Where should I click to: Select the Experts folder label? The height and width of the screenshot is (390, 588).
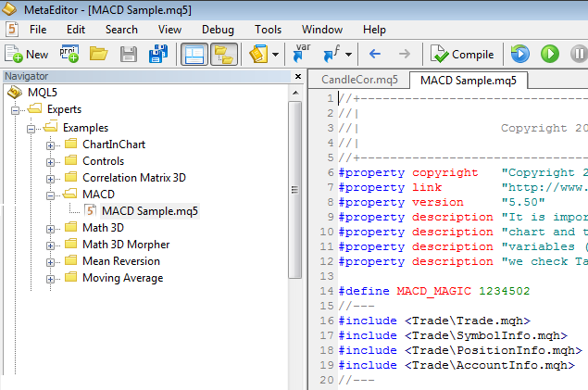pyautogui.click(x=64, y=109)
